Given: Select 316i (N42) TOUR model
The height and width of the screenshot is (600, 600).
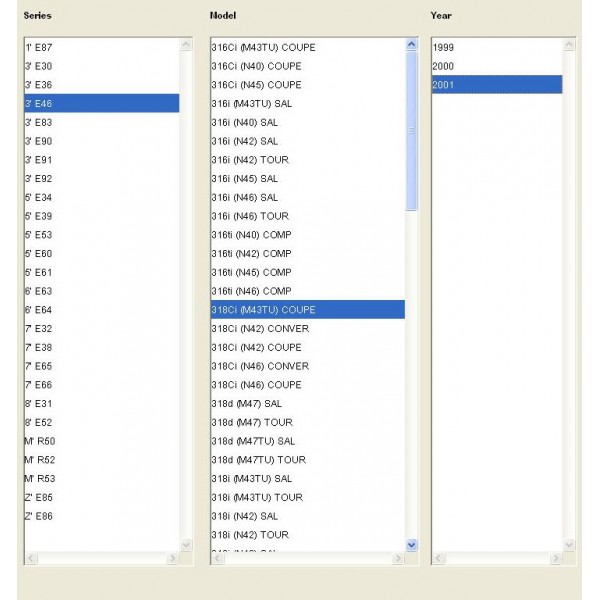Looking at the screenshot, I should tap(308, 160).
